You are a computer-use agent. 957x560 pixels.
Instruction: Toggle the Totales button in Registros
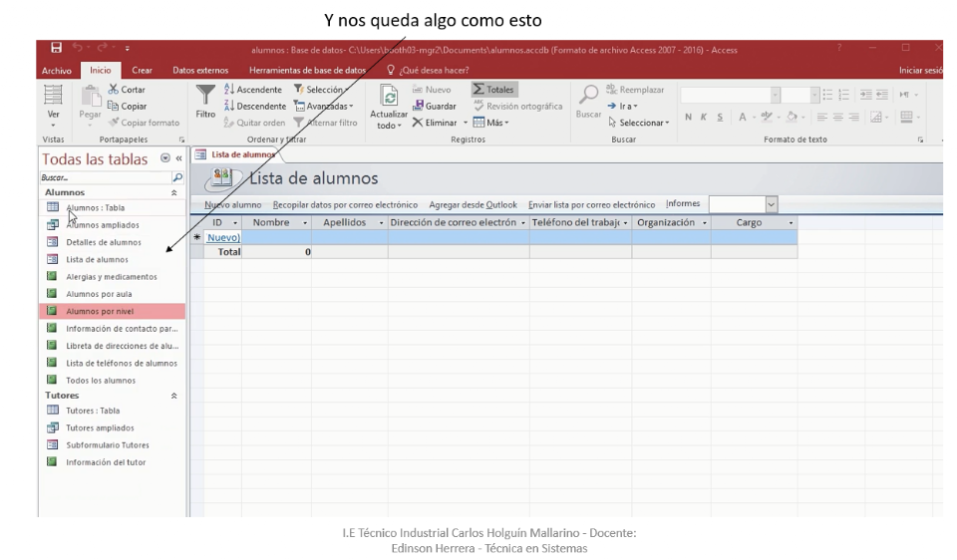491,90
